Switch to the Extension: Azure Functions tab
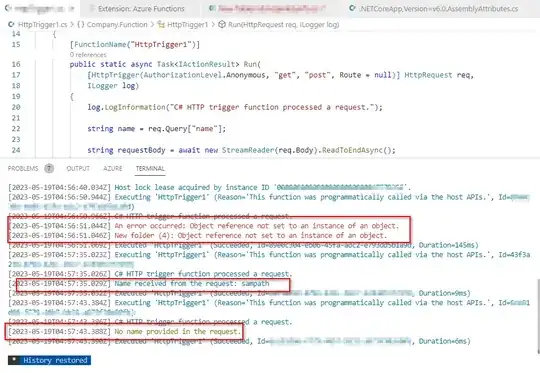Viewport: 540px width, 373px height. click(x=141, y=9)
